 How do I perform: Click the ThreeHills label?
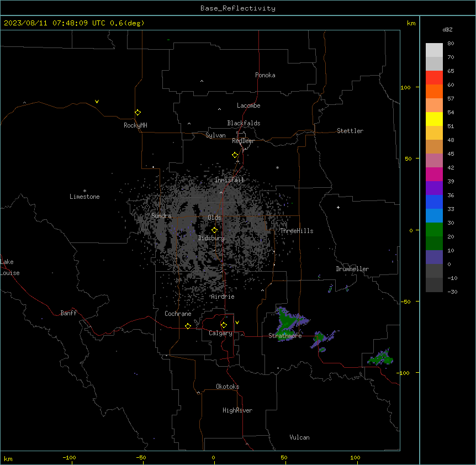pos(297,231)
